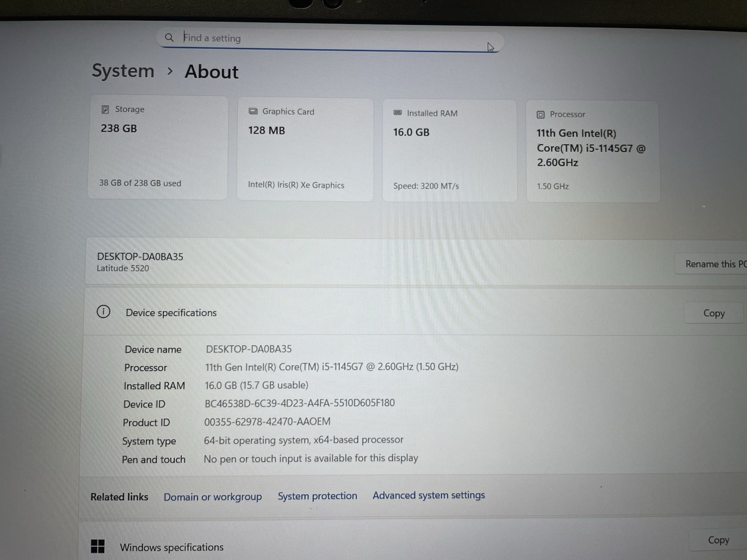This screenshot has width=747, height=560.
Task: Click the System type label
Action: click(149, 441)
